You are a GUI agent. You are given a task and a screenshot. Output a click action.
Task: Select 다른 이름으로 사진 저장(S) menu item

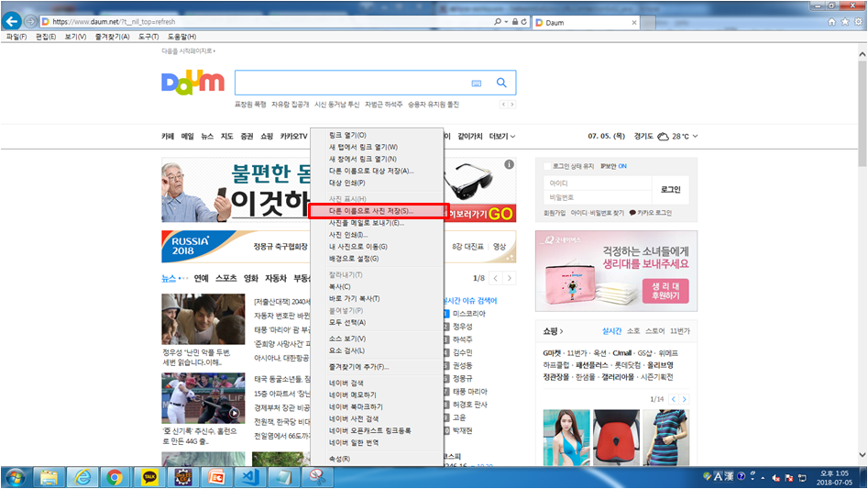(378, 211)
